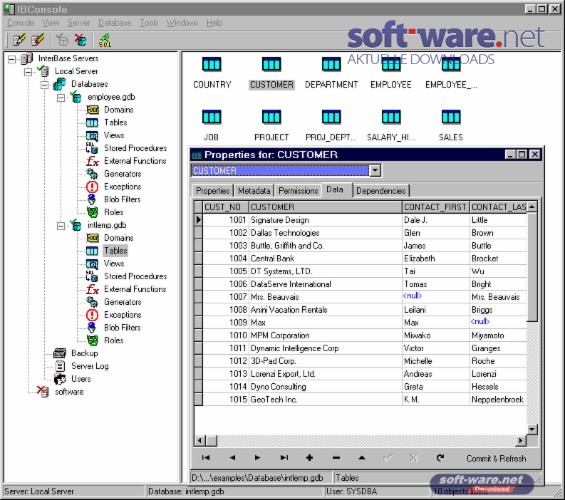Select Generators under intlemp.gdb
565x500 pixels.
pyautogui.click(x=123, y=302)
